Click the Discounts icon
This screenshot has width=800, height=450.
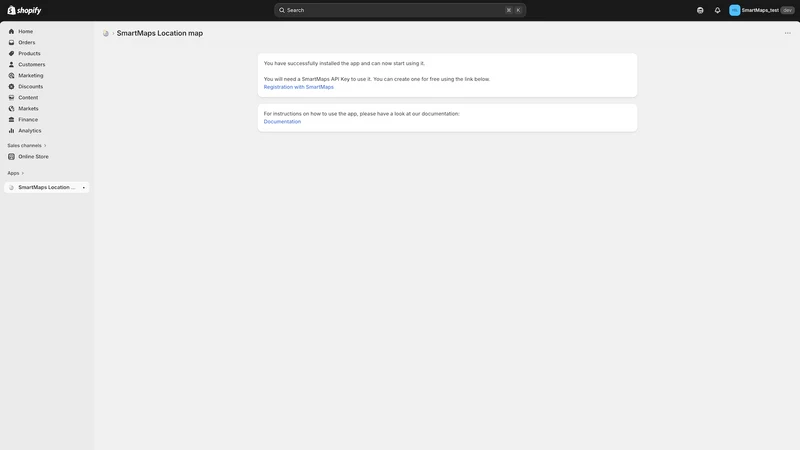11,87
